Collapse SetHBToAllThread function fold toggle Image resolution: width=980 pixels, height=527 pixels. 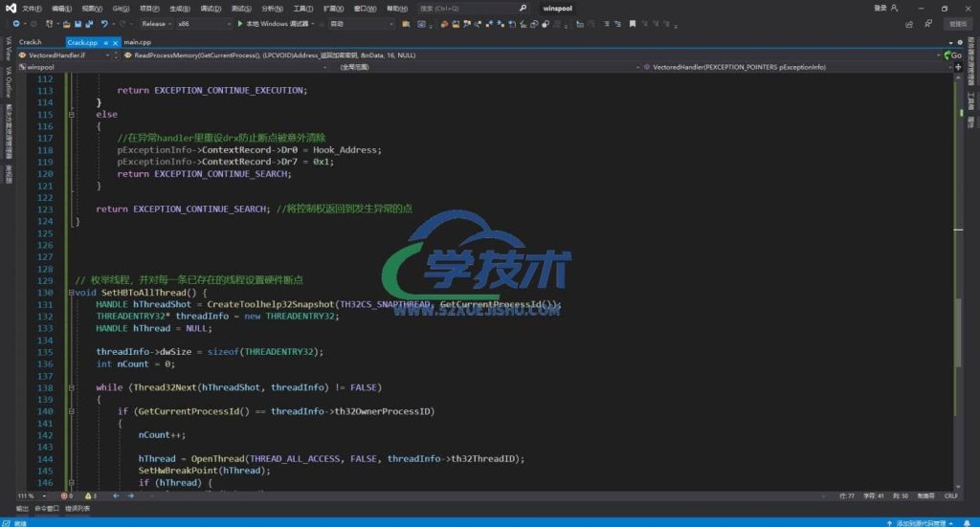tap(71, 292)
